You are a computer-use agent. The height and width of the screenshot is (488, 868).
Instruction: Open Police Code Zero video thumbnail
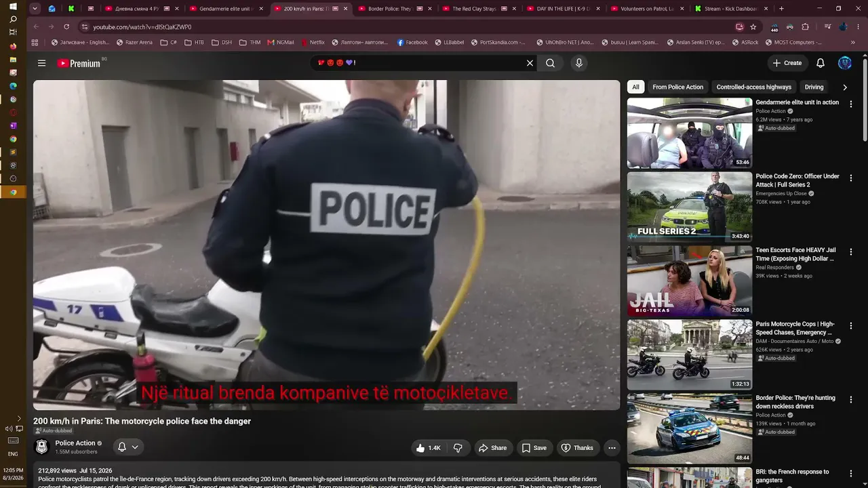(x=690, y=207)
